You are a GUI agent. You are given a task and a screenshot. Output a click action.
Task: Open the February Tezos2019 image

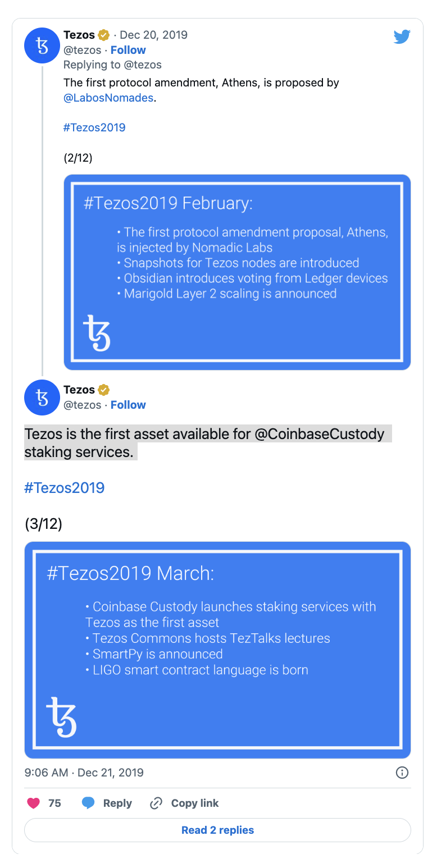pos(237,272)
